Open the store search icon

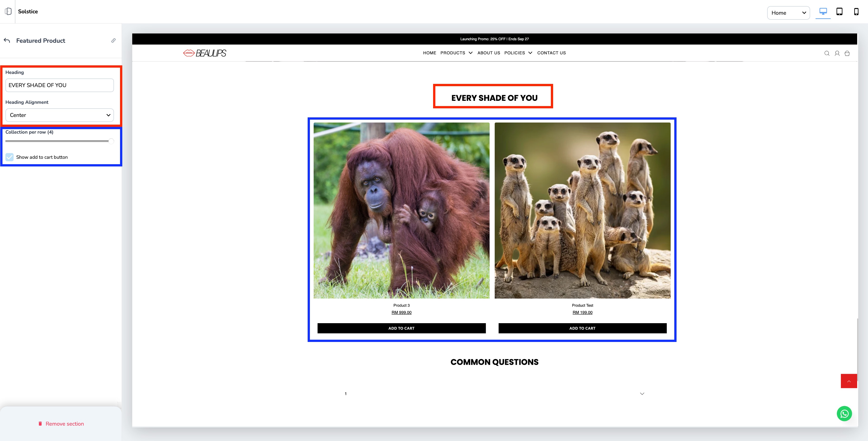point(827,53)
